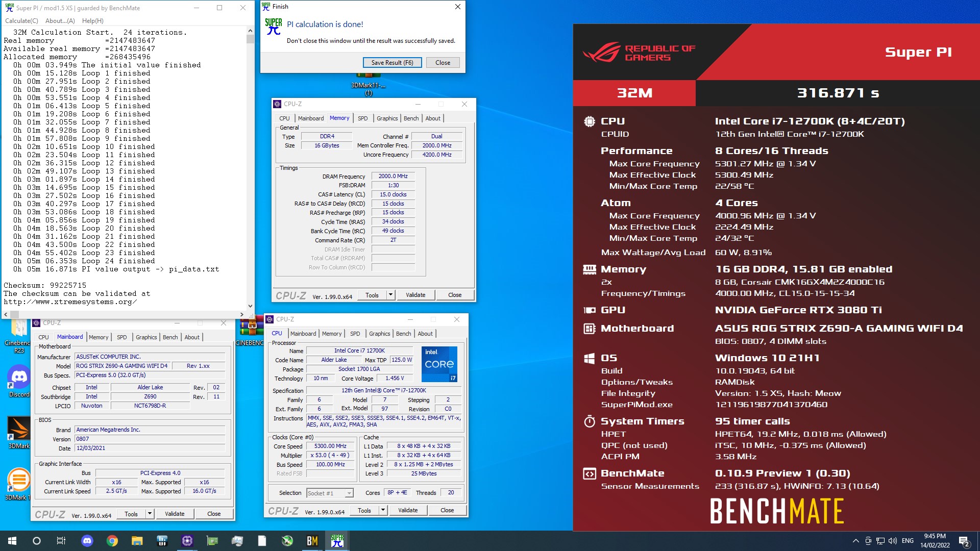Switch to CPU-Z via purple taskbar icon
The width and height of the screenshot is (980, 551).
point(187,541)
